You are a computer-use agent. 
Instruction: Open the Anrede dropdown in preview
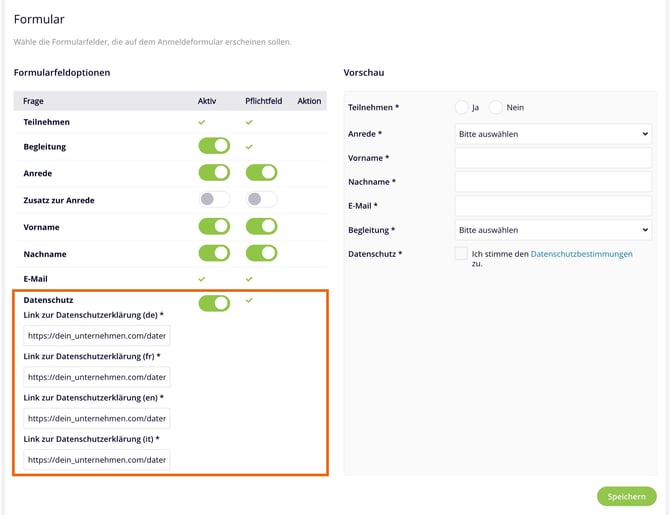coord(553,134)
